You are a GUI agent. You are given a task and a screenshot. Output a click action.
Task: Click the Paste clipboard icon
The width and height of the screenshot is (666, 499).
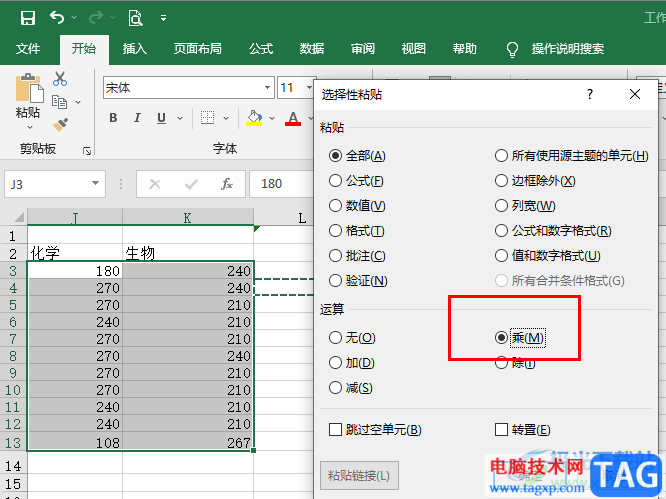[29, 89]
